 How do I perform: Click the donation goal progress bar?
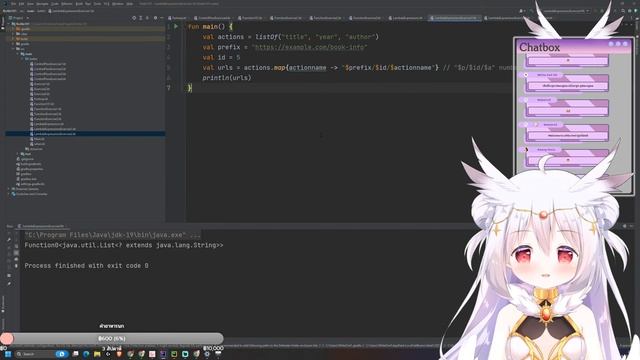111,338
